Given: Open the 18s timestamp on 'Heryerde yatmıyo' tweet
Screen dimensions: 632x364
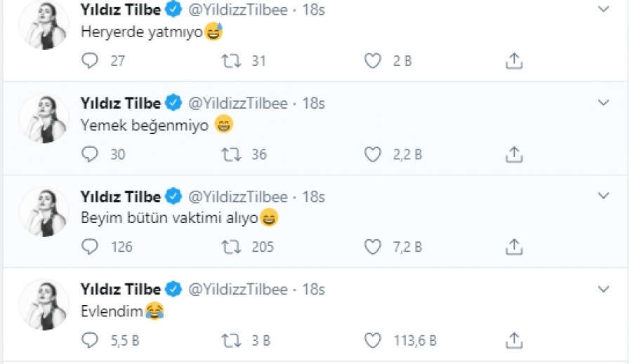Looking at the screenshot, I should click(313, 10).
